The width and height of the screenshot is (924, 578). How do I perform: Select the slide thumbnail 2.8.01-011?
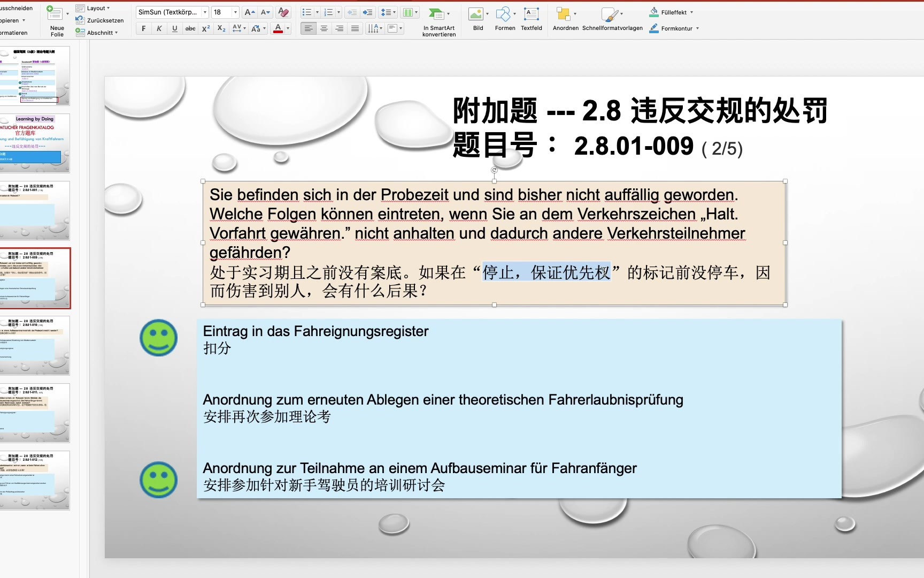35,413
